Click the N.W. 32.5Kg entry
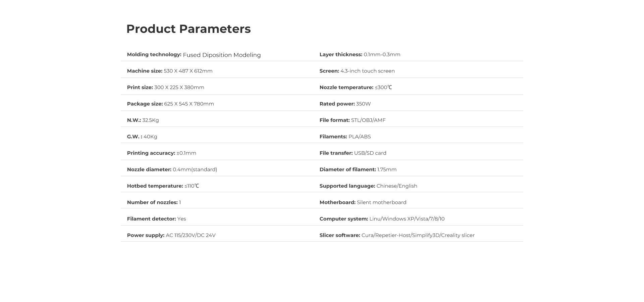 [143, 120]
